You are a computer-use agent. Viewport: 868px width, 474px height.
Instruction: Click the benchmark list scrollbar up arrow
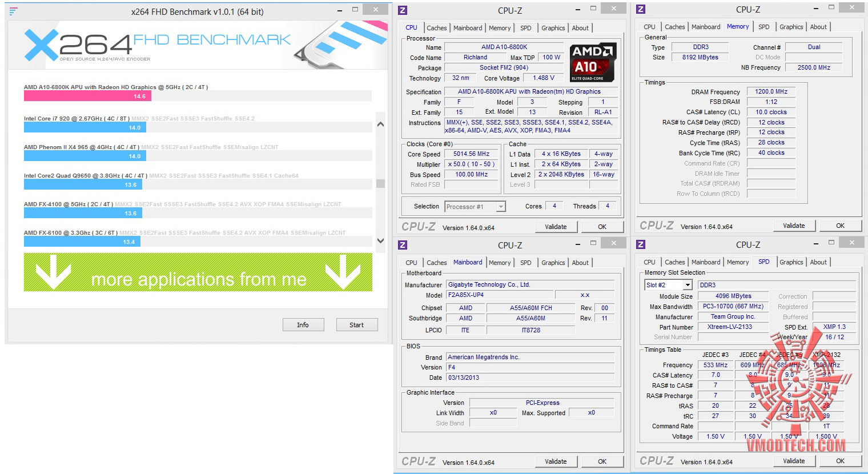coord(381,124)
